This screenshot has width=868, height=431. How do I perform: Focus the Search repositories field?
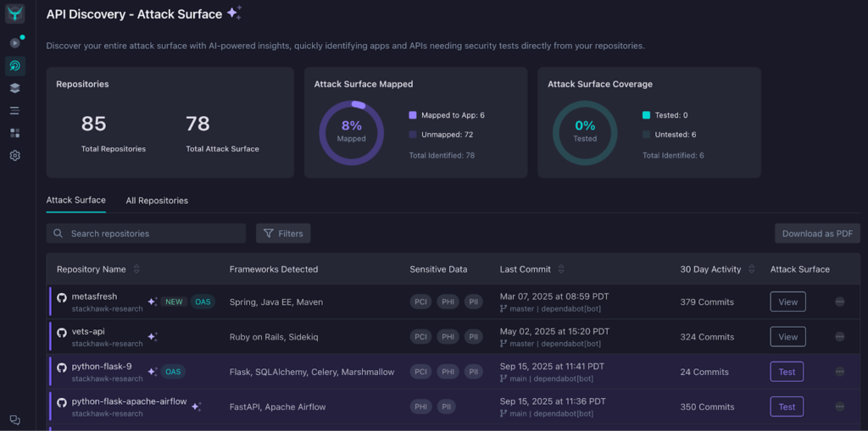click(146, 234)
